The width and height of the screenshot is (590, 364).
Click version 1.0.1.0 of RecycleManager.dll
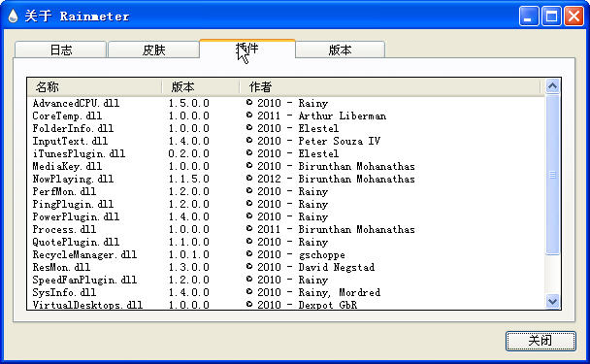pyautogui.click(x=189, y=255)
